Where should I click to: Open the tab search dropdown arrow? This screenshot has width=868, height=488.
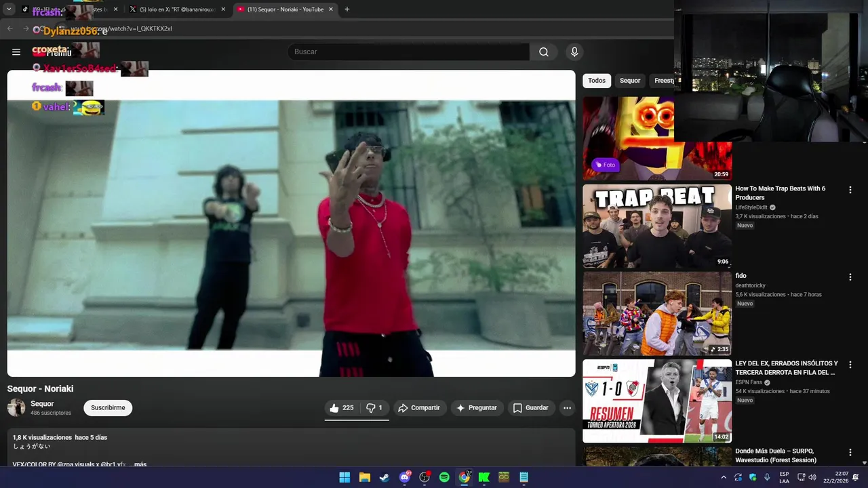[9, 9]
